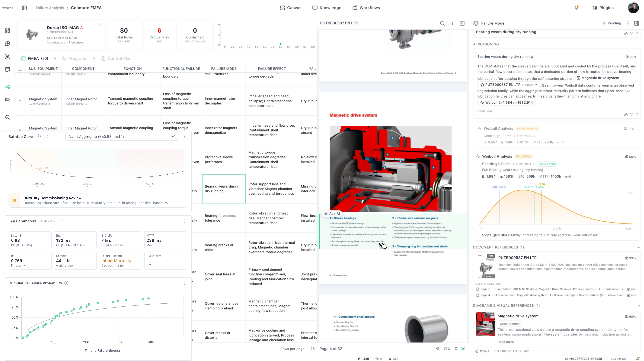Open document viewer more options menu

point(453,23)
